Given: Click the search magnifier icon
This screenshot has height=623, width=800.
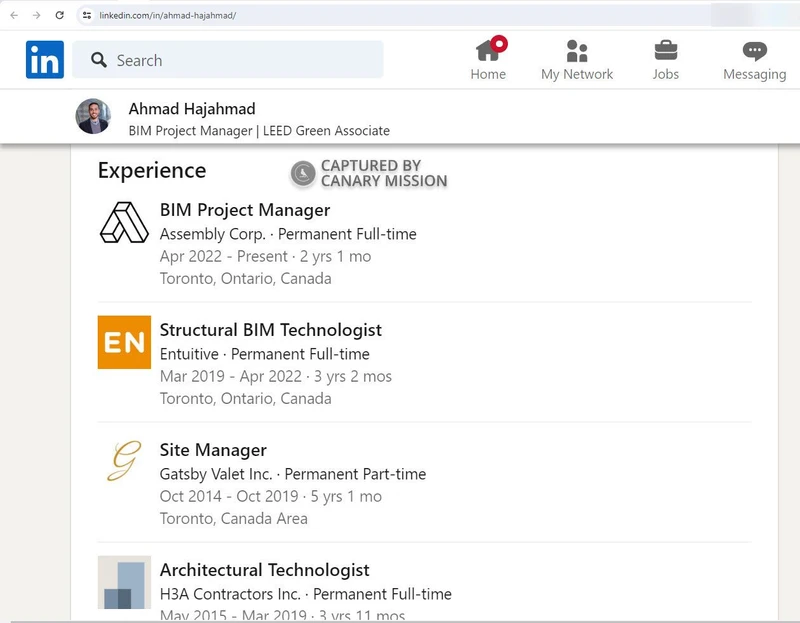Looking at the screenshot, I should pyautogui.click(x=98, y=60).
